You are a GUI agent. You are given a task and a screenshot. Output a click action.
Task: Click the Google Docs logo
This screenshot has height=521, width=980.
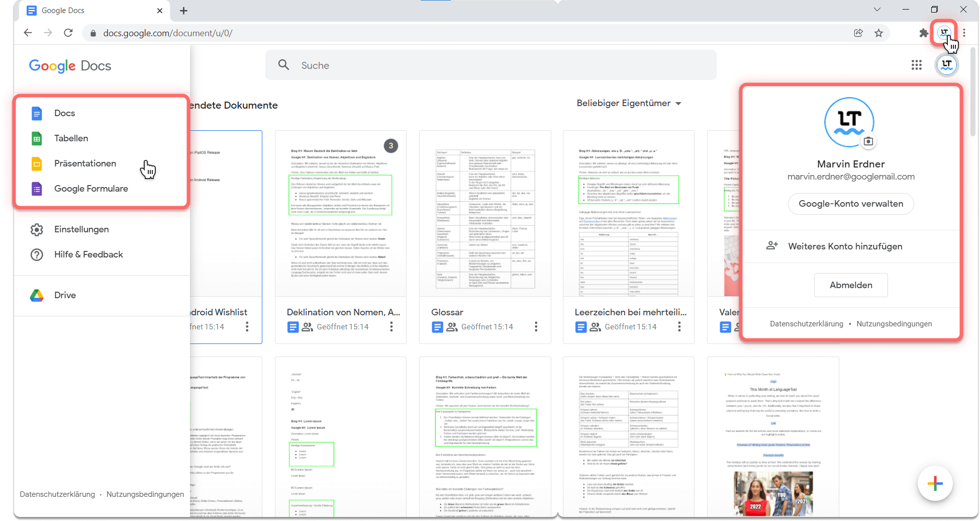coord(70,66)
